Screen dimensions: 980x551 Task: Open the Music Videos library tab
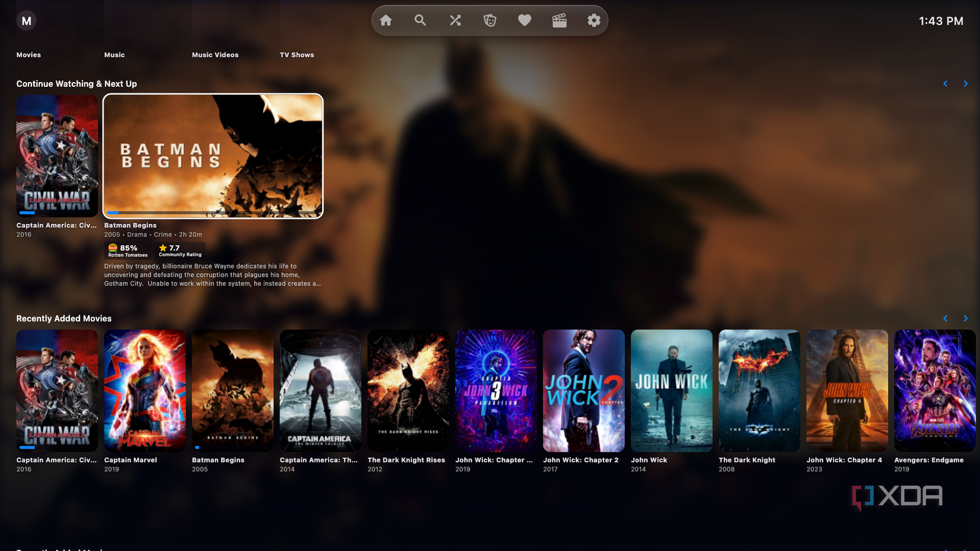coord(215,55)
